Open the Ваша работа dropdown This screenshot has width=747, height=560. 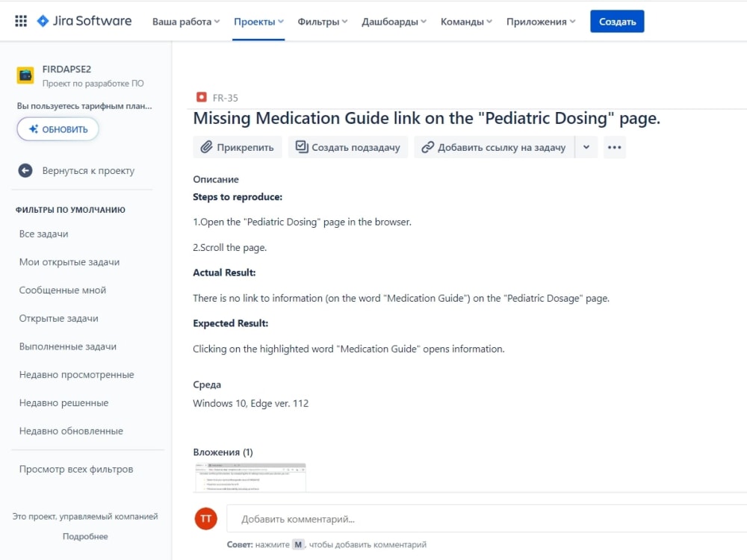pyautogui.click(x=186, y=22)
